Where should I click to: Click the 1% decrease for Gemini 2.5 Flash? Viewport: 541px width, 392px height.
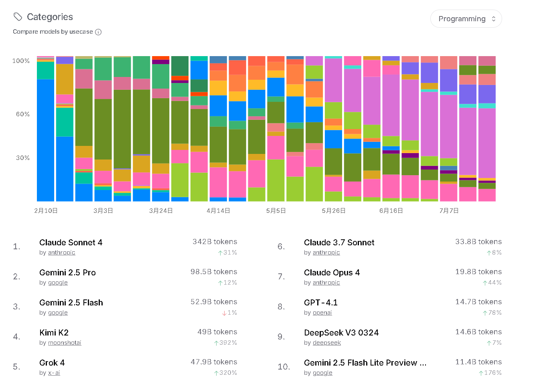click(229, 313)
